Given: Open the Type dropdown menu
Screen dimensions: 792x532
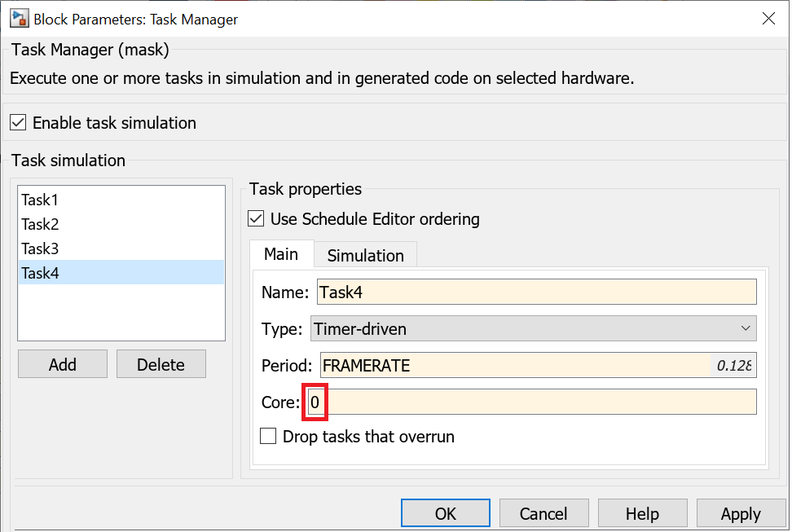Looking at the screenshot, I should tap(533, 329).
